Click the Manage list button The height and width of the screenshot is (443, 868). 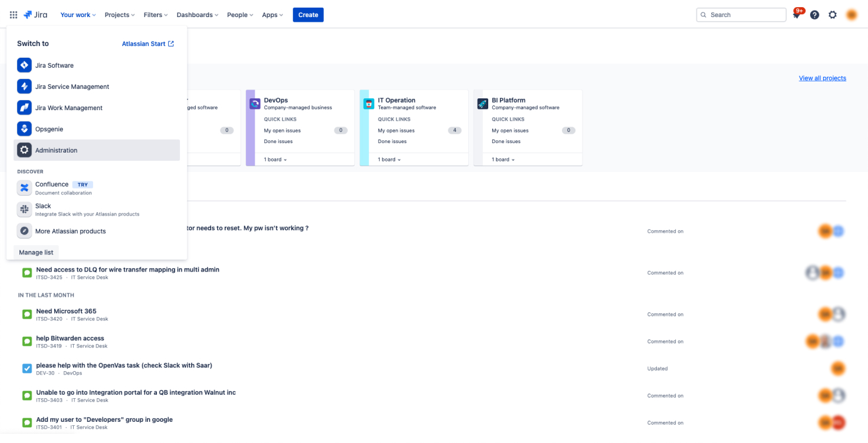36,252
